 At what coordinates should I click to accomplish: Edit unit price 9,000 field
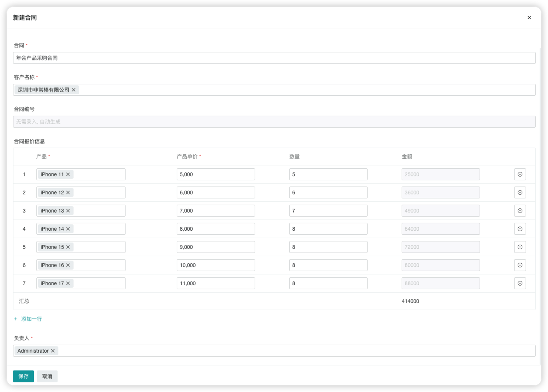pos(216,247)
